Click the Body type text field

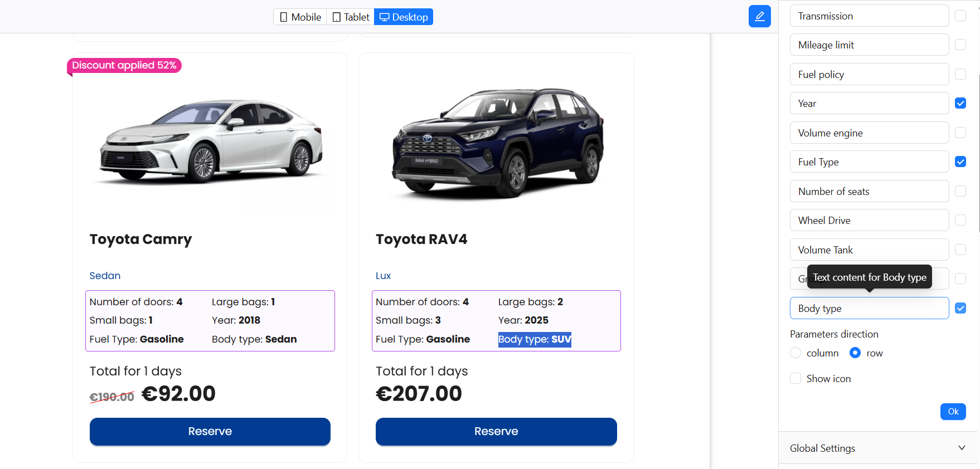[x=869, y=308]
